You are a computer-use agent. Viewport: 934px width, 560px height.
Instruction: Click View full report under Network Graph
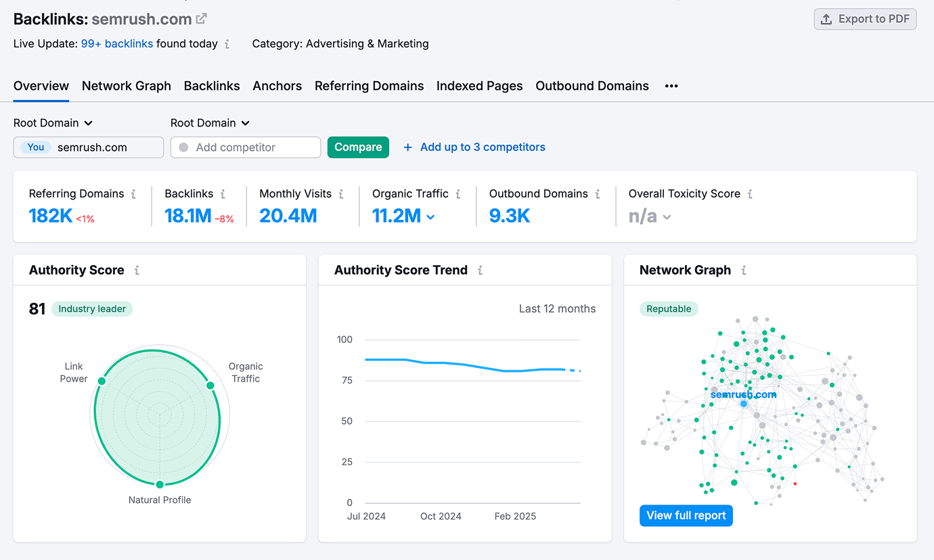coord(686,515)
